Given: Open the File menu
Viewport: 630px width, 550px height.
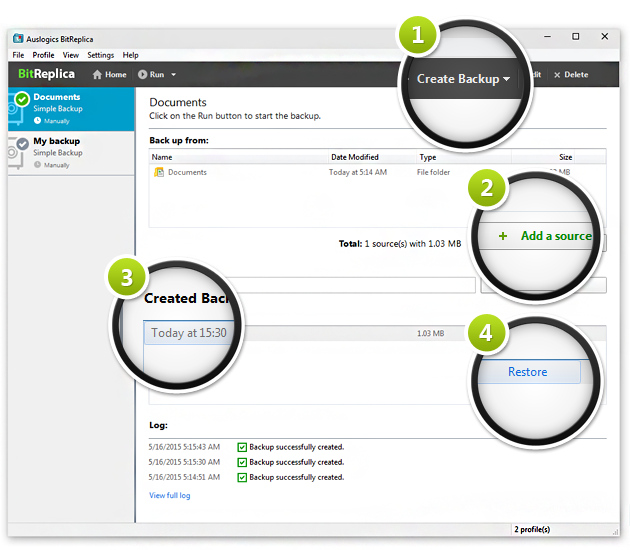Looking at the screenshot, I should [18, 55].
